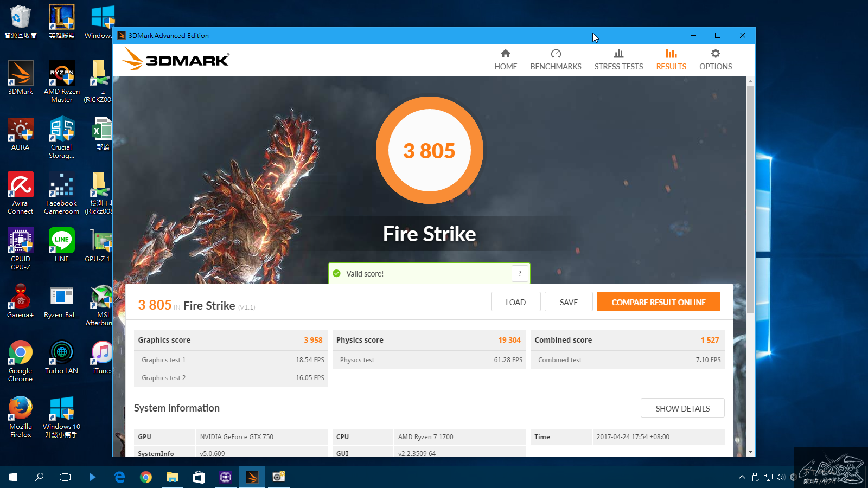This screenshot has width=868, height=488.
Task: Click the 3DMark taskbar button
Action: [x=252, y=477]
